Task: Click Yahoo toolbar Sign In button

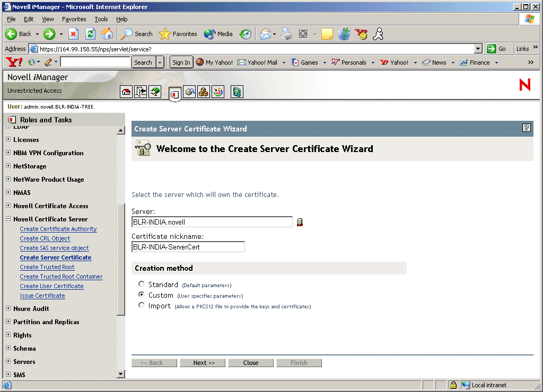Action: point(181,63)
